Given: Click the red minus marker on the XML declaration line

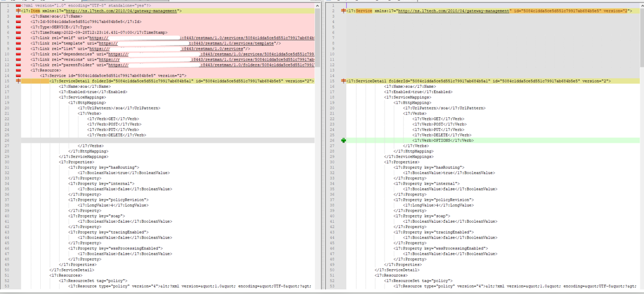Looking at the screenshot, I should [18, 5].
